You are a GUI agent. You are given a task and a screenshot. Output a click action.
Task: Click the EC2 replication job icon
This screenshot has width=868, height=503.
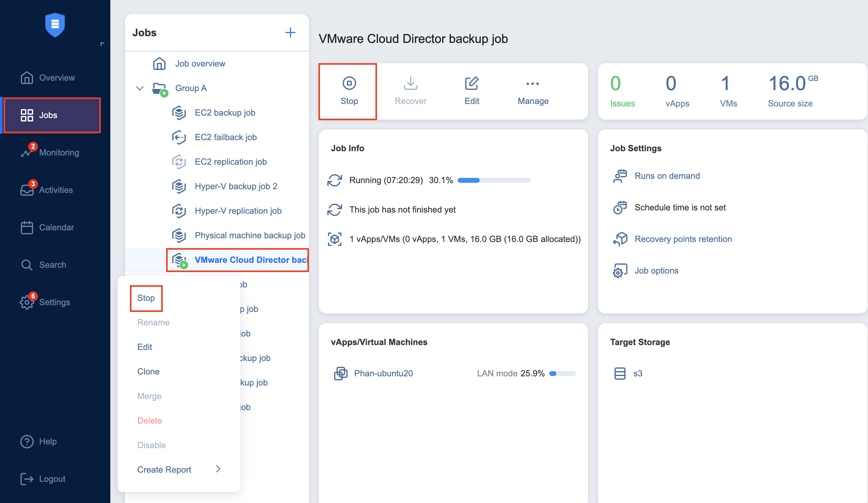[179, 162]
